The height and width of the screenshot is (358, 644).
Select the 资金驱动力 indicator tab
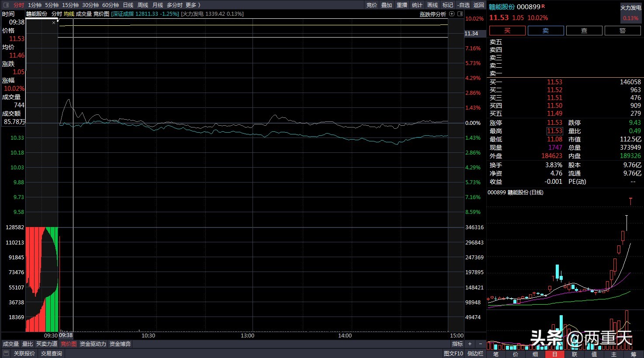[x=93, y=344]
